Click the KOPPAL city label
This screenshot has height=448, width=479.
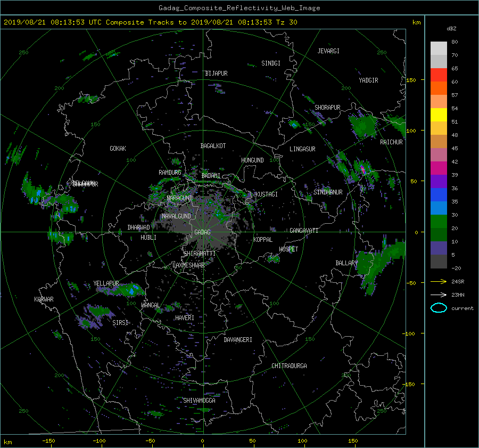coord(263,240)
